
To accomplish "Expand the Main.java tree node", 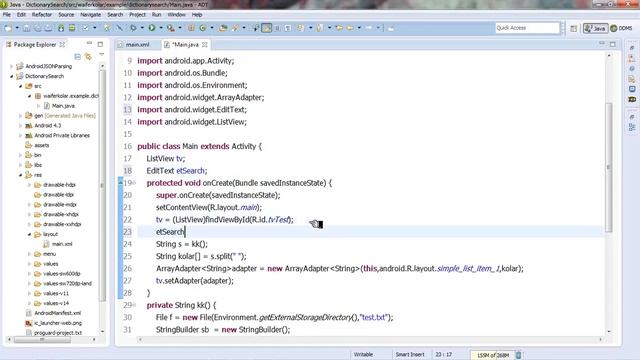I will tap(38, 106).
